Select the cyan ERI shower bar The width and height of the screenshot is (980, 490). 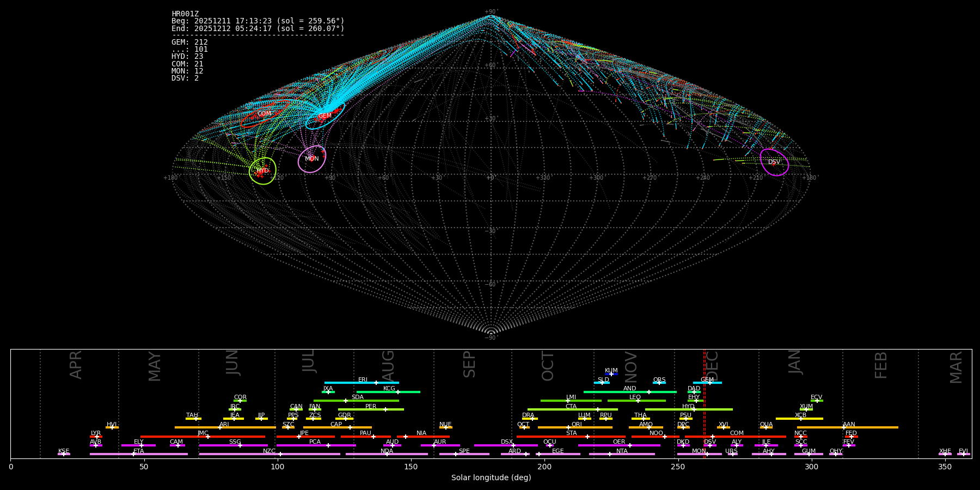(x=362, y=383)
